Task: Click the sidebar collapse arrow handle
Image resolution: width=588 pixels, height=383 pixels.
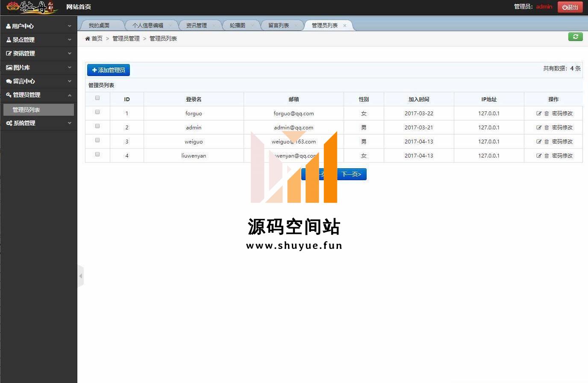Action: [80, 276]
